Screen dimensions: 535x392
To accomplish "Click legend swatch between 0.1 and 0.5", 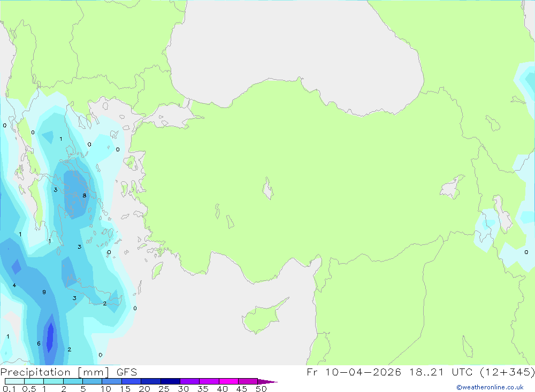I will click(14, 381).
